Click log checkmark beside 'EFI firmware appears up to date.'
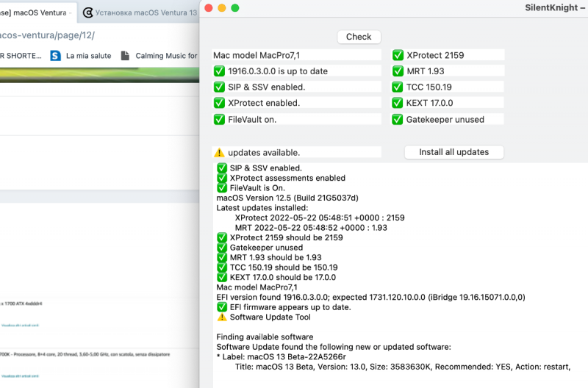The width and height of the screenshot is (588, 388). point(222,307)
